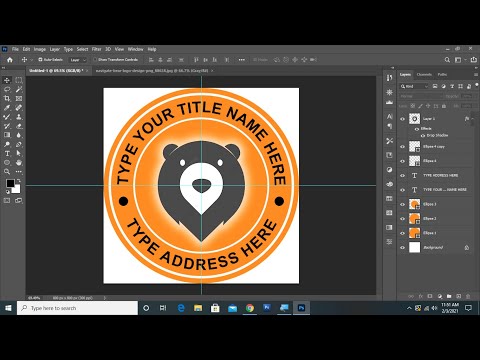Select the Spot Healing Brush tool

pyautogui.click(x=19, y=108)
